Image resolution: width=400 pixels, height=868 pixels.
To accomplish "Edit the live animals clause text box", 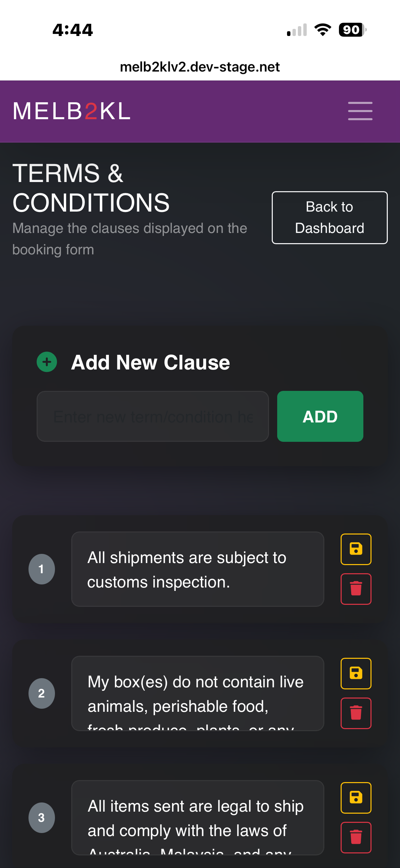I will [197, 693].
